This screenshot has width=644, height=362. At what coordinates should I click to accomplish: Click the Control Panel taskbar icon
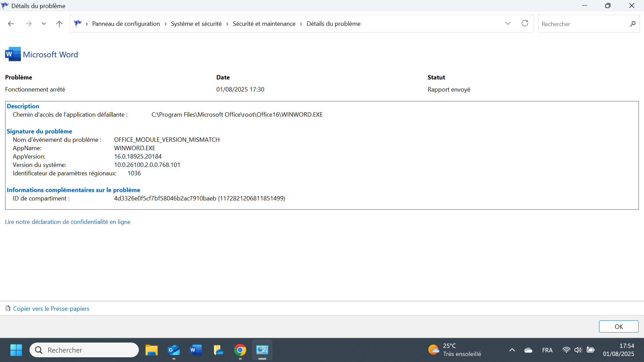[x=262, y=350]
